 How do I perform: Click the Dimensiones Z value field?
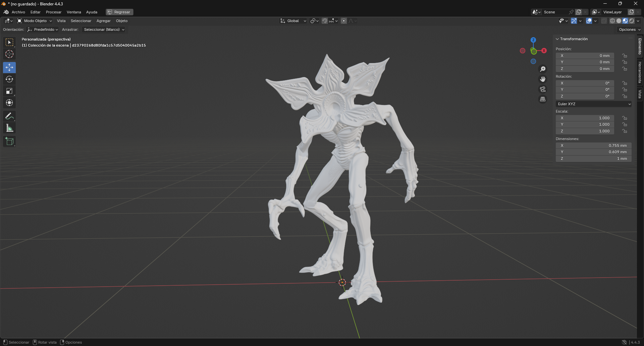click(x=593, y=159)
